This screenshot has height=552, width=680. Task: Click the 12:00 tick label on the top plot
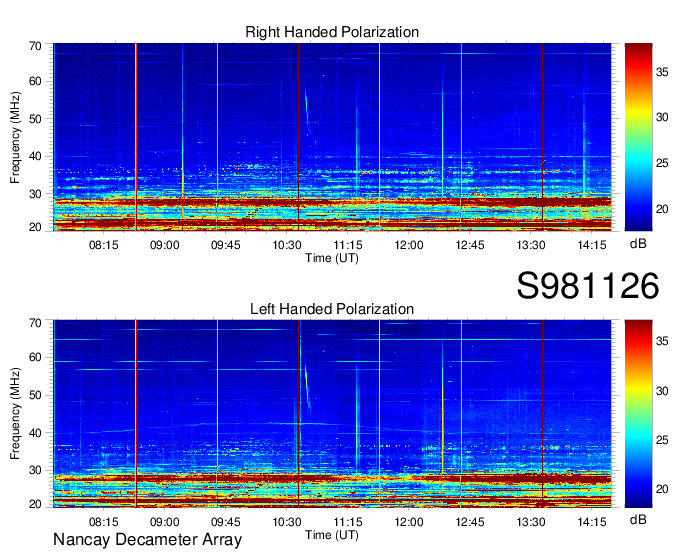409,245
